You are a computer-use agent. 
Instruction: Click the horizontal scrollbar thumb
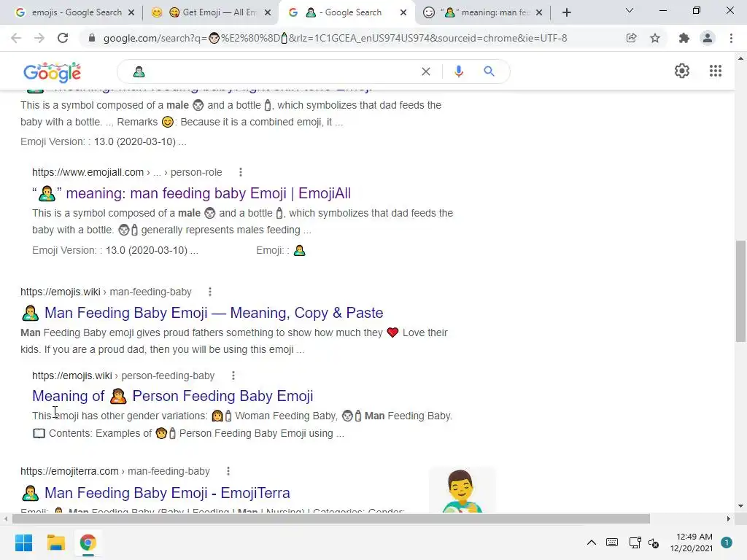pos(331,518)
